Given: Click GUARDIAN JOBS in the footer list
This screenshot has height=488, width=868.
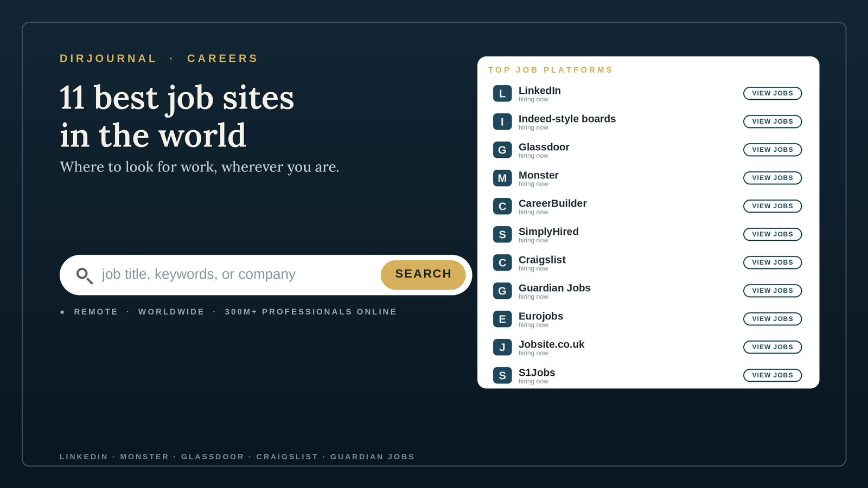Looking at the screenshot, I should (x=372, y=457).
